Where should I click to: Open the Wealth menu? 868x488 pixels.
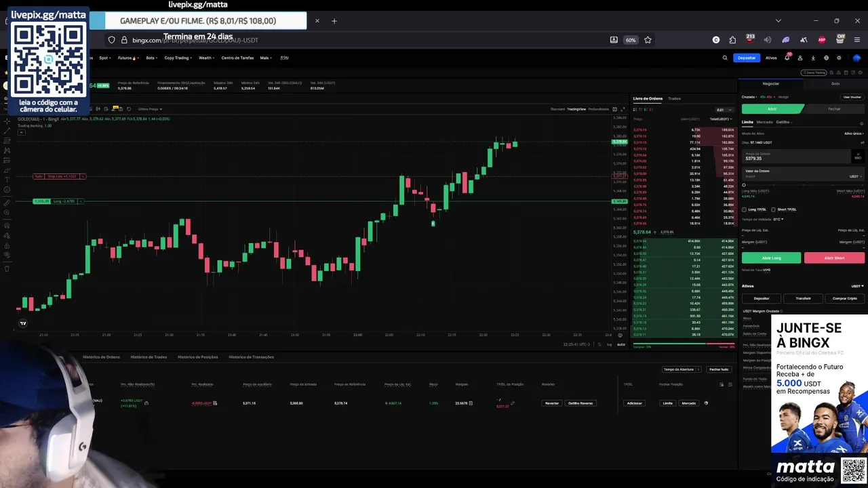click(x=206, y=58)
